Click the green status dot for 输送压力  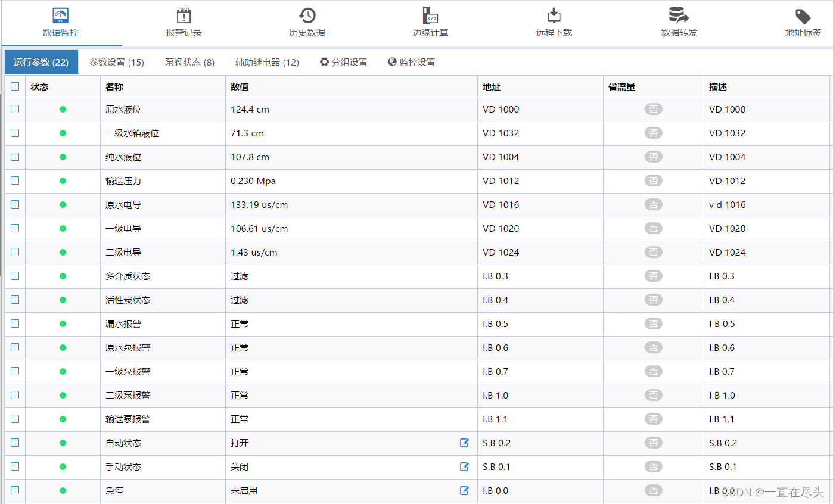pyautogui.click(x=63, y=181)
